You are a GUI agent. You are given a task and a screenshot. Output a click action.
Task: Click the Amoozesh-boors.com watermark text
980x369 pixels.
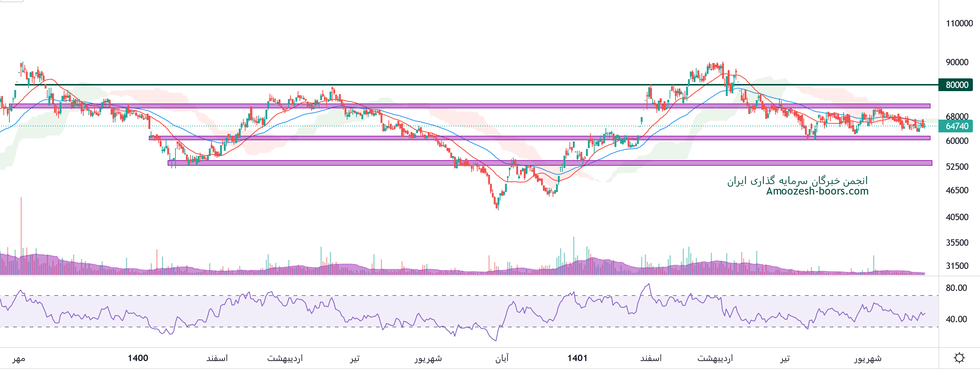coord(817,191)
